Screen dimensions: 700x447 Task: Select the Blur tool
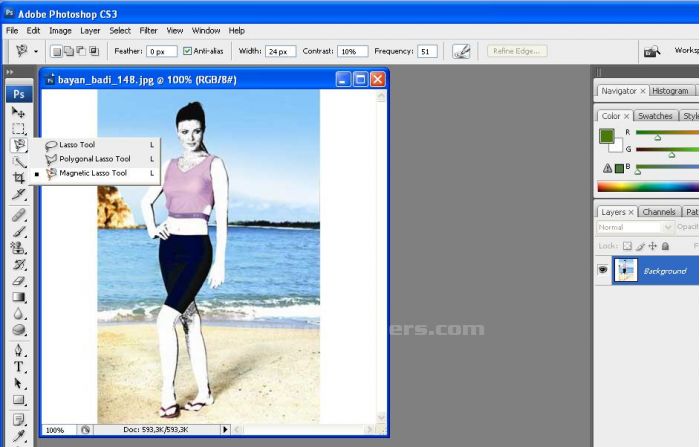(18, 313)
